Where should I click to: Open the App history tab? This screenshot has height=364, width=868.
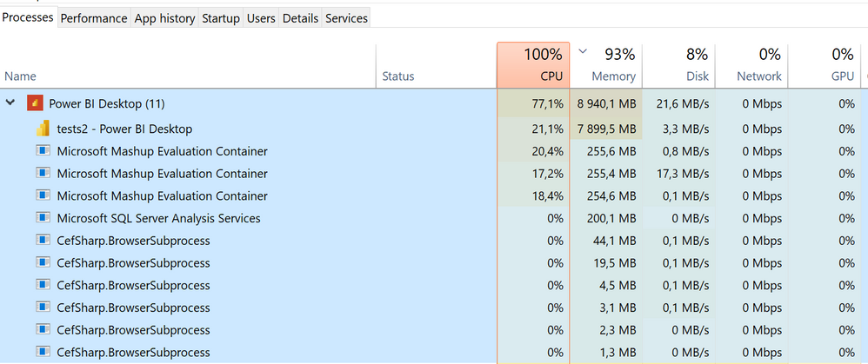pyautogui.click(x=165, y=18)
